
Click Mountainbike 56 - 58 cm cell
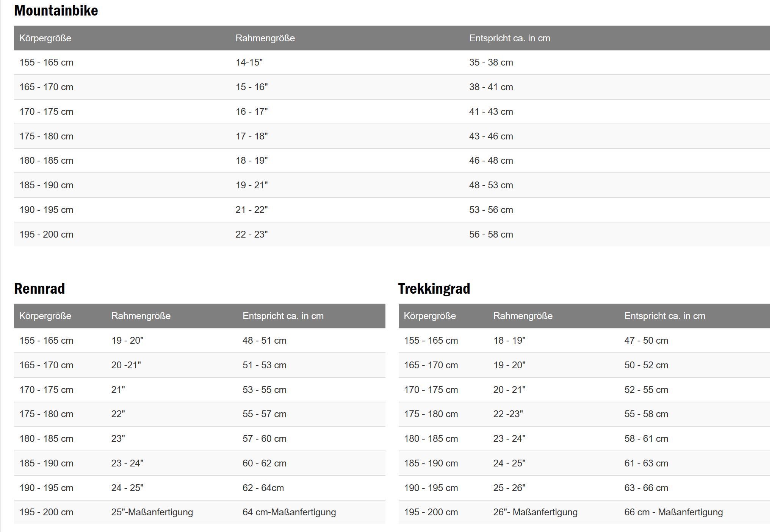coord(491,235)
